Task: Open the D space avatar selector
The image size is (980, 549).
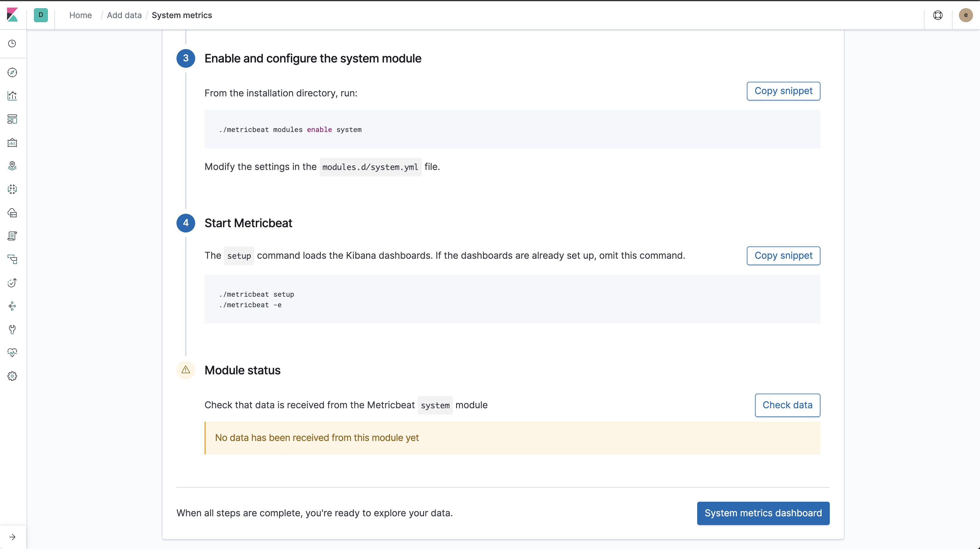Action: tap(41, 15)
